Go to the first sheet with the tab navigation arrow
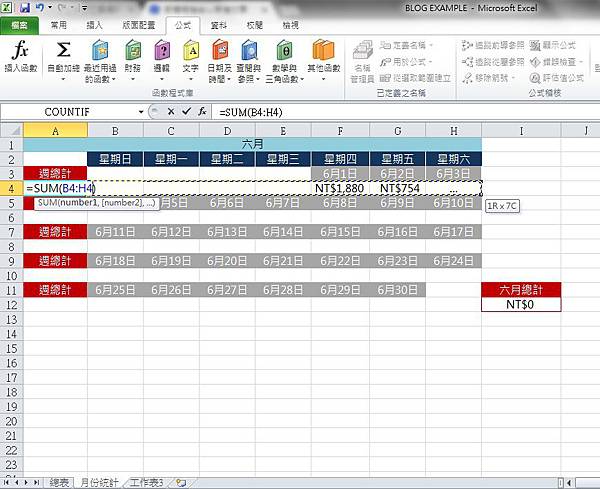Screen dimensions: 600x489 click(x=7, y=482)
